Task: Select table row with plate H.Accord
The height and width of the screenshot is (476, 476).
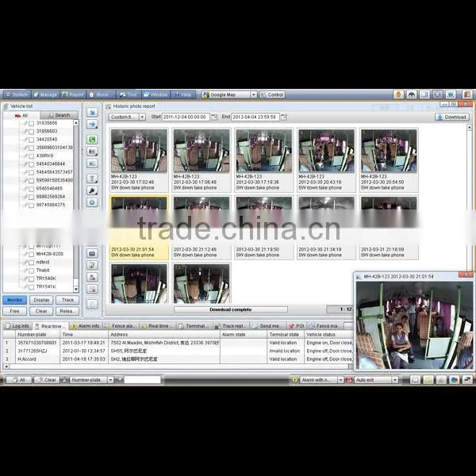Action: click(x=179, y=359)
